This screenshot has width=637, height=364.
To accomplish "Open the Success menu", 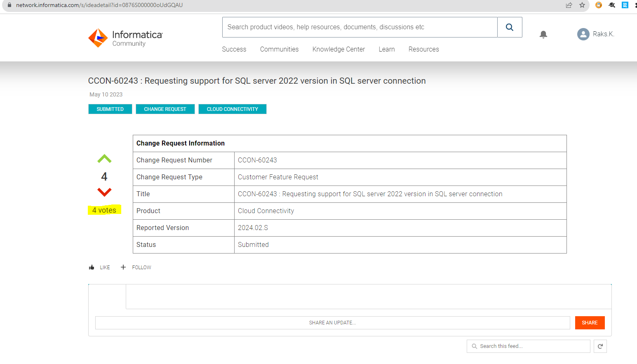I will click(x=234, y=49).
